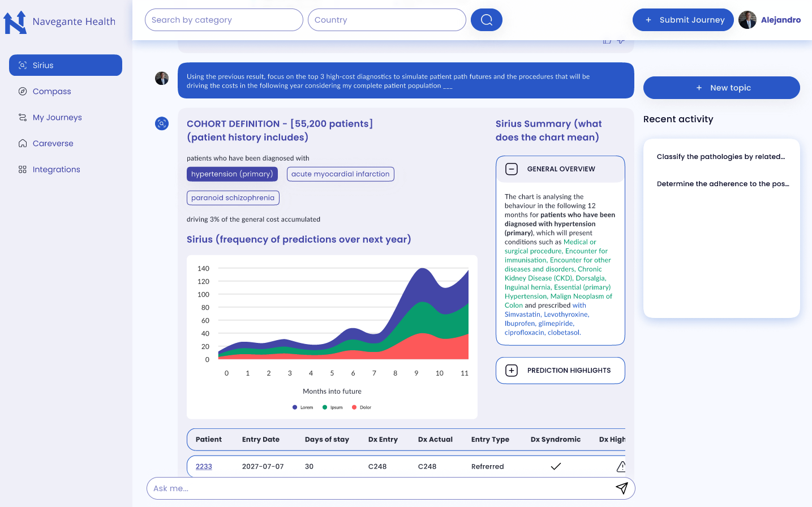Select the hypertension (primary) tag
Screen dimensions: 812x507
tap(232, 174)
